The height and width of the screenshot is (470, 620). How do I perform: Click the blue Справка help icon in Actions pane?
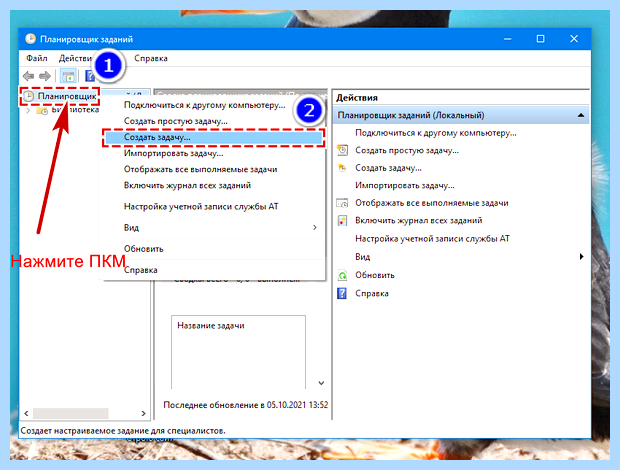(342, 293)
